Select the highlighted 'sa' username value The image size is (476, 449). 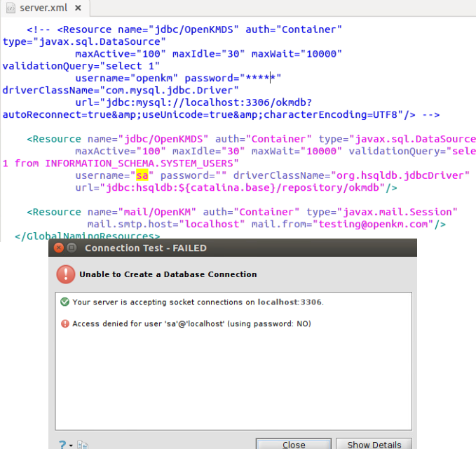(x=142, y=175)
